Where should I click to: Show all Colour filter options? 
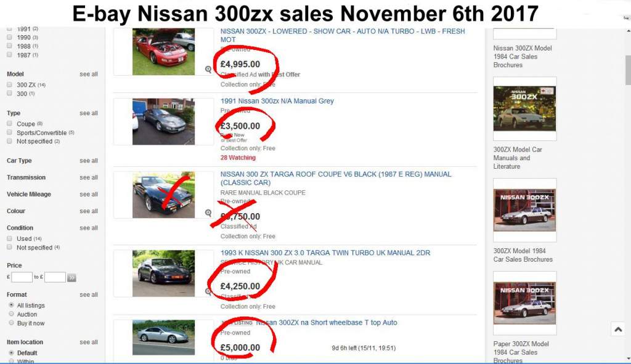pos(88,211)
